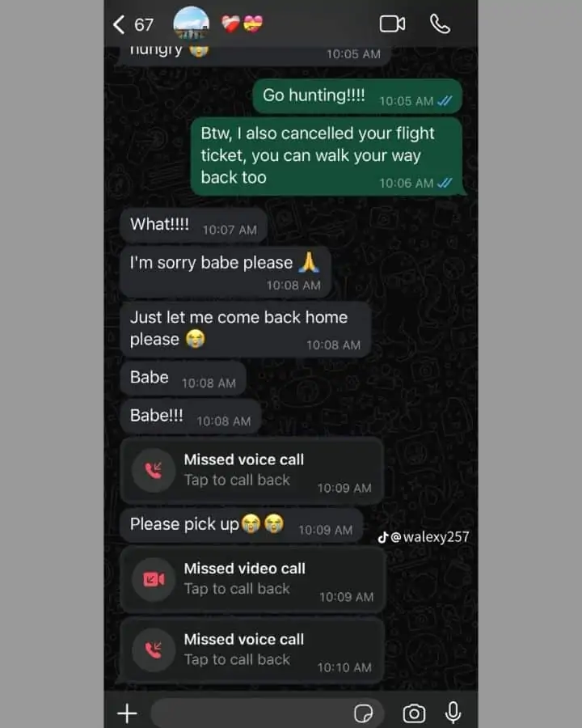
Task: Call back the 10:10 AM missed voice call
Action: (x=252, y=650)
